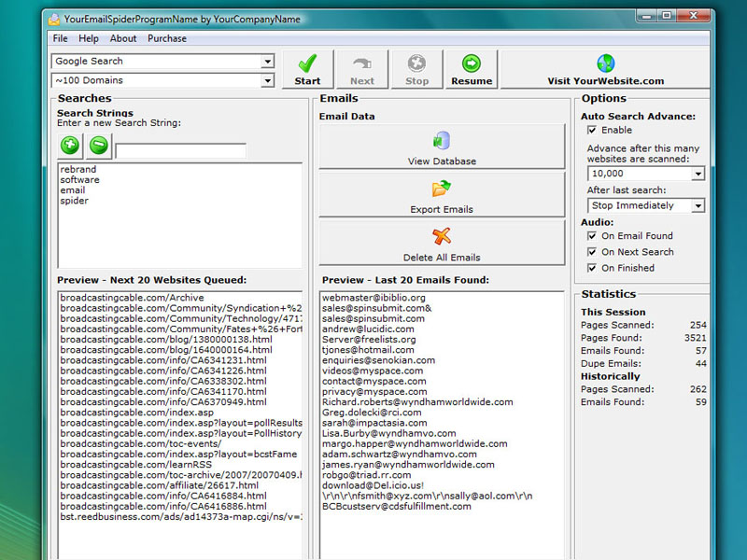Select email privacy@myspace.com
Image resolution: width=747 pixels, height=560 pixels.
point(374,392)
